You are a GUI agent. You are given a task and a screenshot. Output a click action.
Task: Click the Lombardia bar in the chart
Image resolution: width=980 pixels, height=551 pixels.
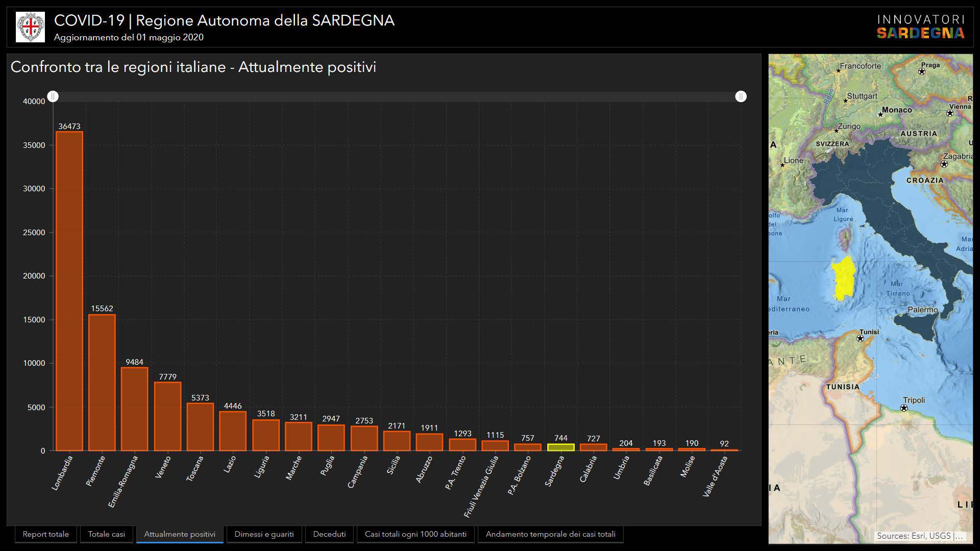tap(69, 291)
